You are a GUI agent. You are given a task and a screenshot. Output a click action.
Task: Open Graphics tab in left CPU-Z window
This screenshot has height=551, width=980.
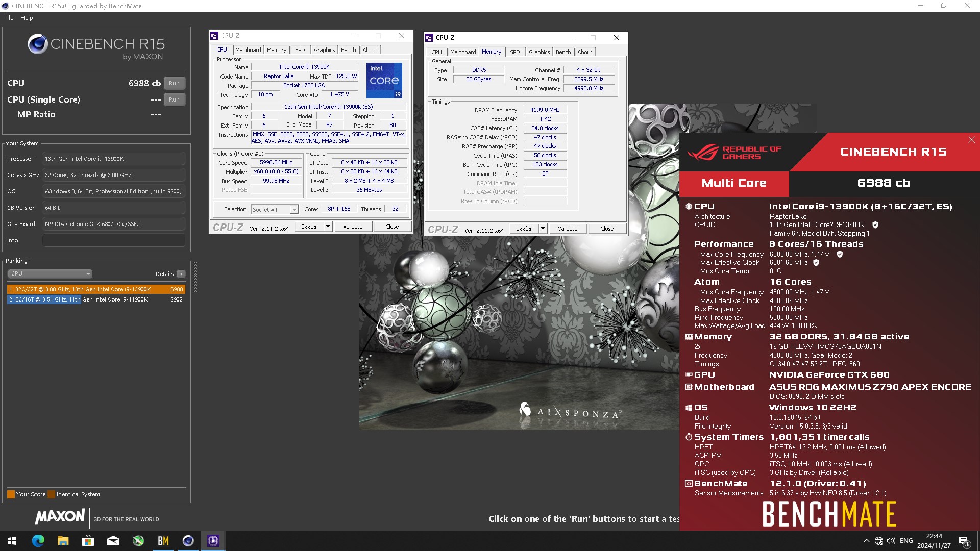pyautogui.click(x=325, y=50)
